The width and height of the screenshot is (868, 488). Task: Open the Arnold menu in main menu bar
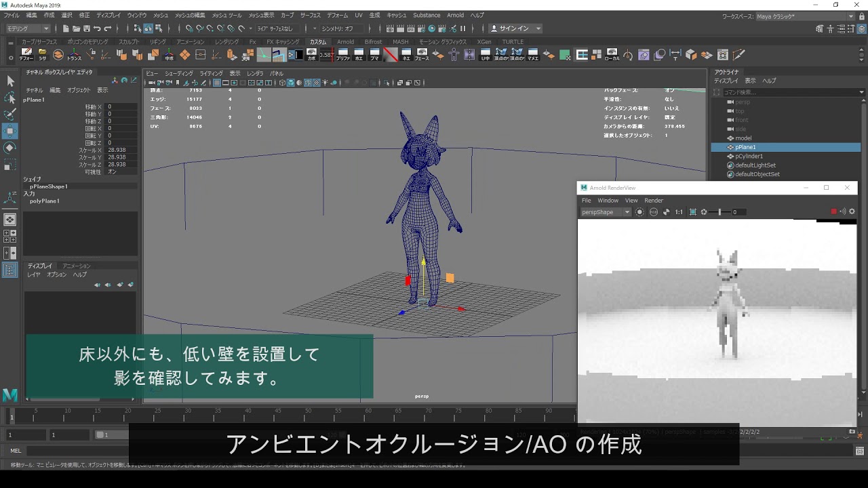coord(456,15)
